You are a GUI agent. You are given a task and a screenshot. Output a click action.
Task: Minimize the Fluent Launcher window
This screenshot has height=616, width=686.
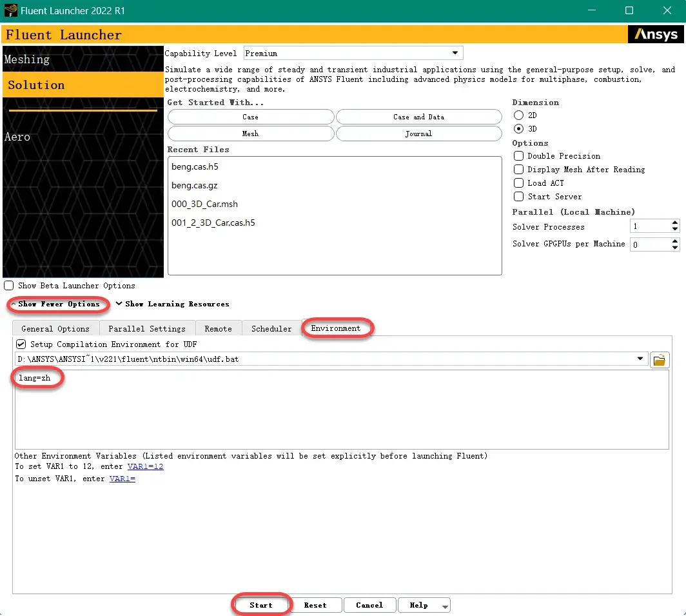591,10
